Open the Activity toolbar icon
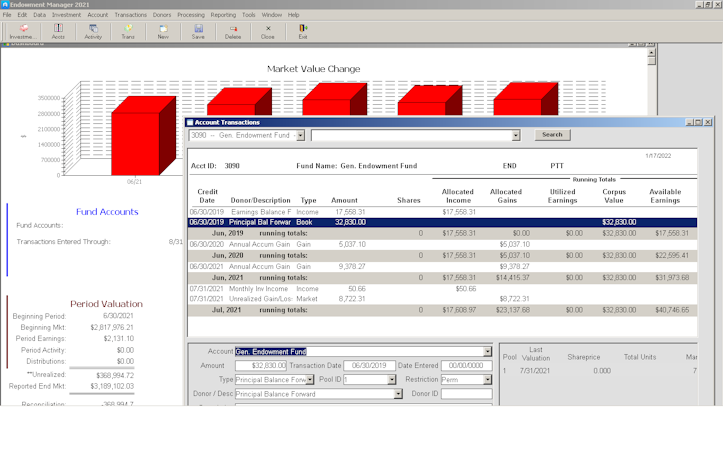 (x=93, y=31)
